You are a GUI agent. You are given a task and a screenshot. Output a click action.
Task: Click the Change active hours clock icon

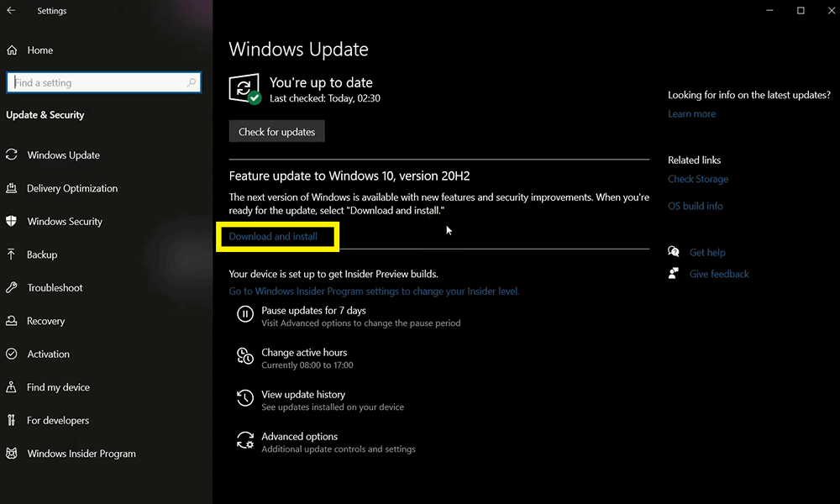[244, 355]
